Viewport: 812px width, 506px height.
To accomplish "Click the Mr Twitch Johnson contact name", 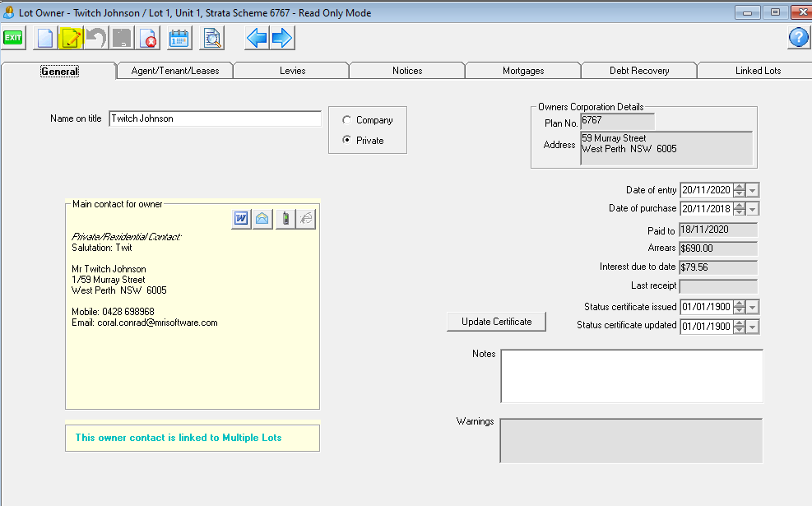I will [x=109, y=269].
